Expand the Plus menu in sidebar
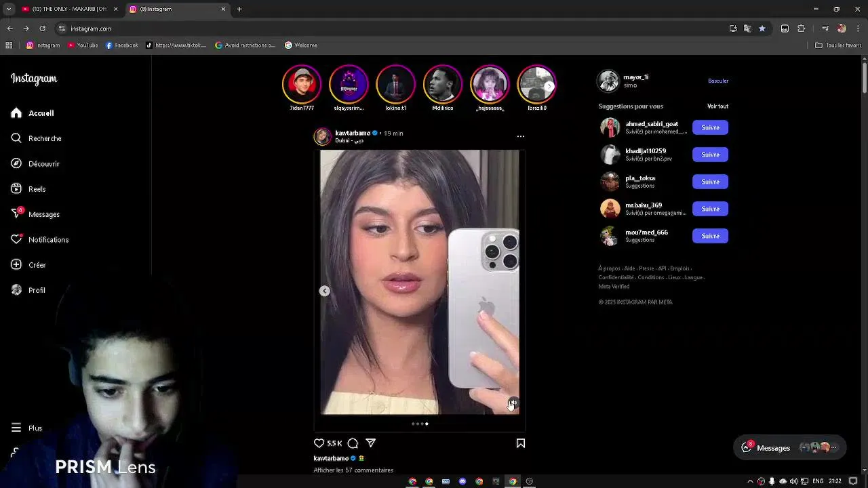The image size is (868, 488). 27,428
